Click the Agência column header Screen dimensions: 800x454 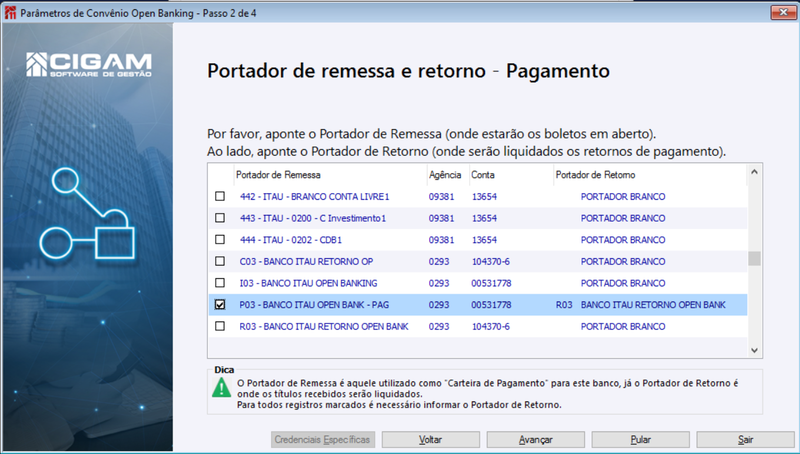pos(447,175)
